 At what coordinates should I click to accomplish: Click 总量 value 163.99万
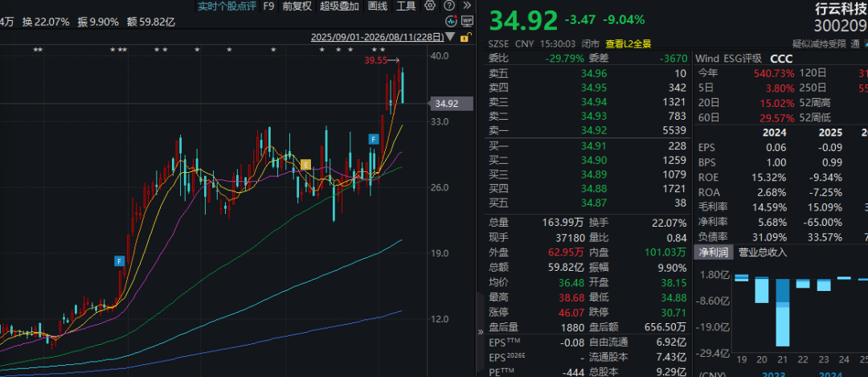click(x=563, y=223)
